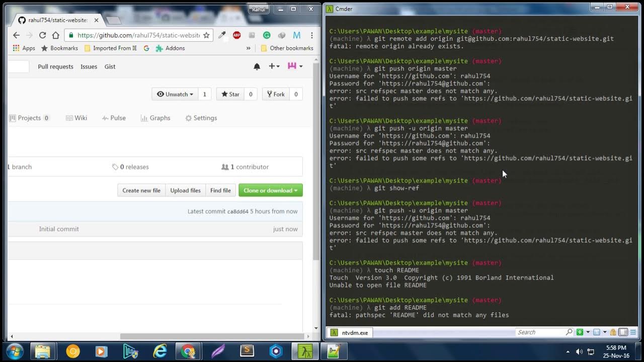Show hidden system tray icons
This screenshot has width=644, height=362.
point(568,352)
